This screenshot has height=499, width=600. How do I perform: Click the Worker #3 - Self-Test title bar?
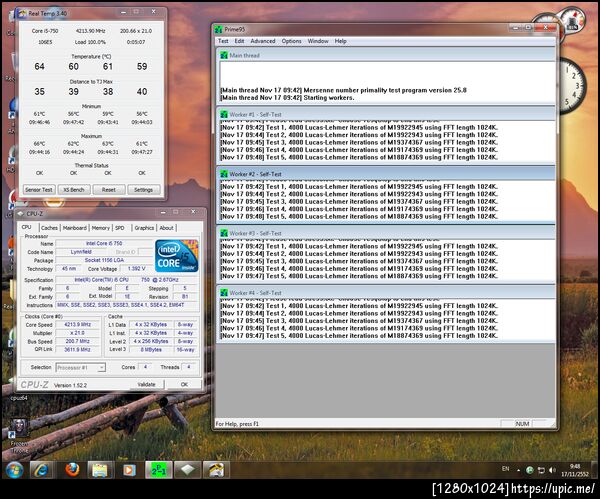(386, 233)
